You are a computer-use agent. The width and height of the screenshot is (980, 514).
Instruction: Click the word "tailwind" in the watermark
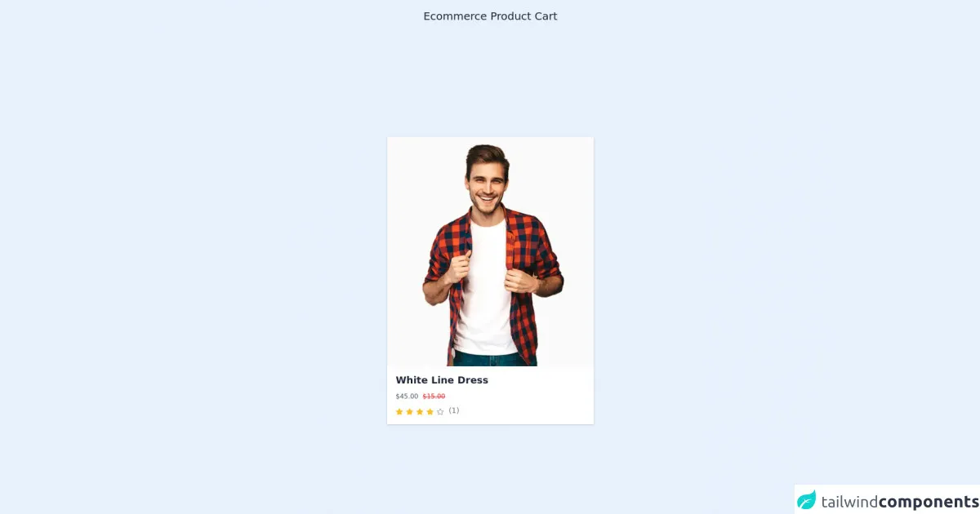pyautogui.click(x=849, y=501)
